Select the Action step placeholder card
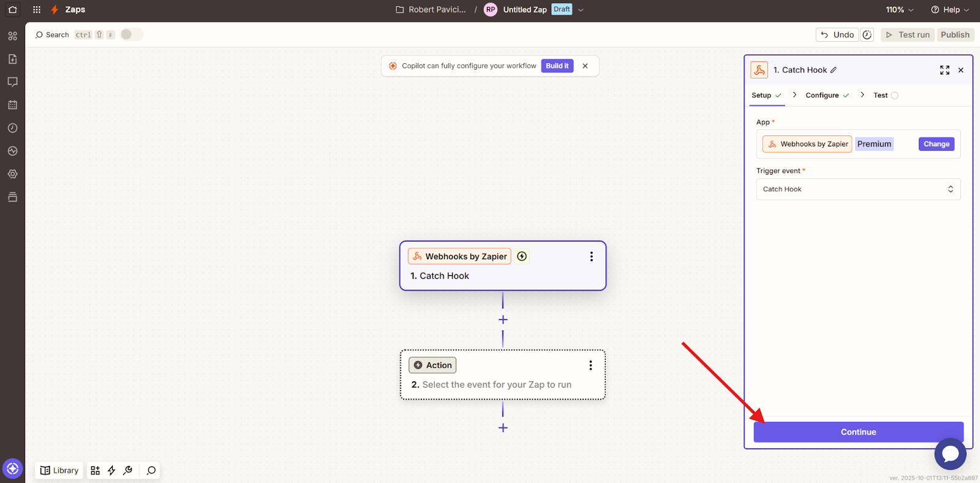Image resolution: width=980 pixels, height=483 pixels. (x=503, y=375)
